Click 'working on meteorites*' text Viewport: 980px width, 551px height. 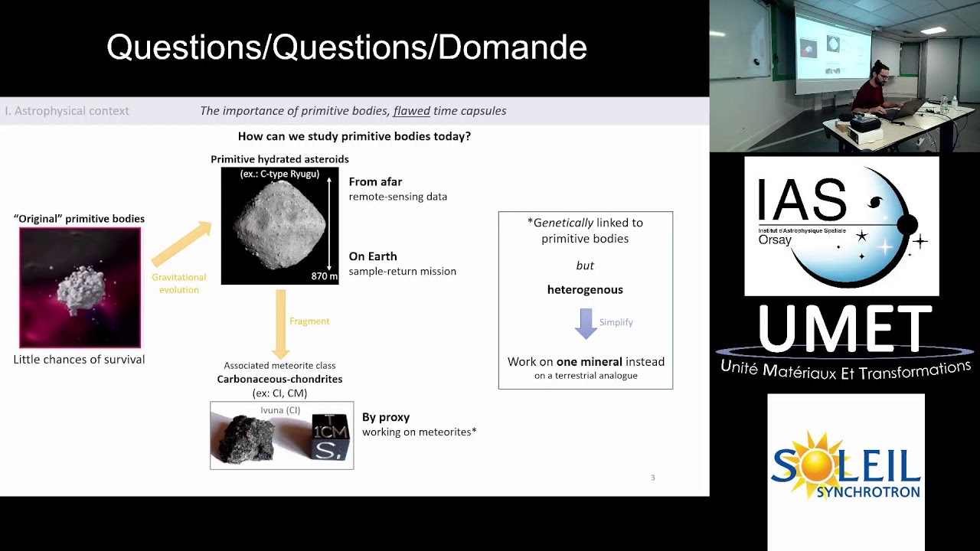420,432
